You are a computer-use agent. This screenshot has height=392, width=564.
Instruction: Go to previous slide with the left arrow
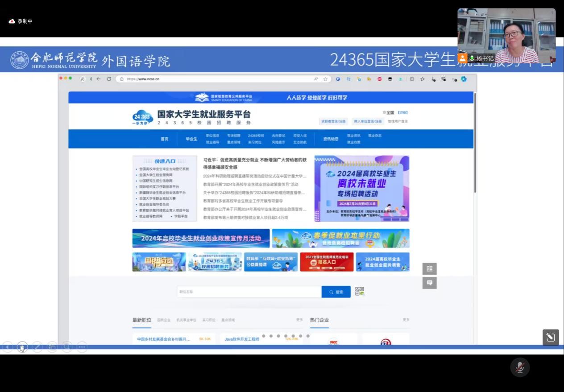click(8, 347)
